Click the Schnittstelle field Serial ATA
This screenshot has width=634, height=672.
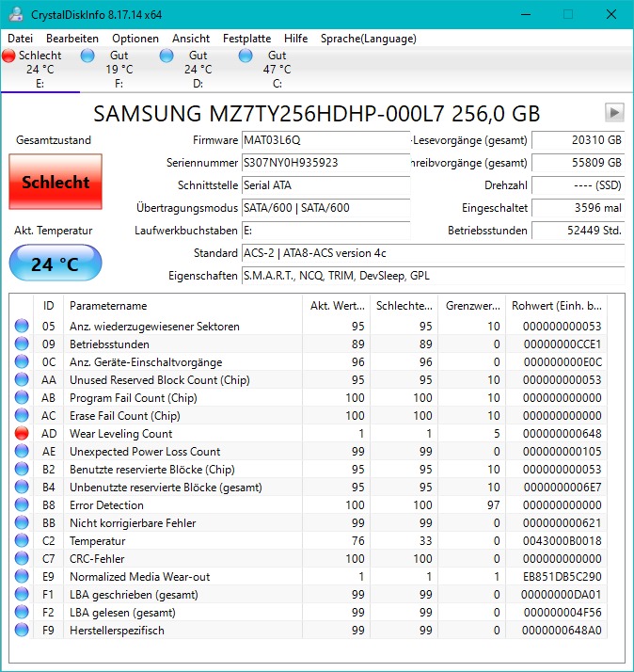pyautogui.click(x=326, y=185)
